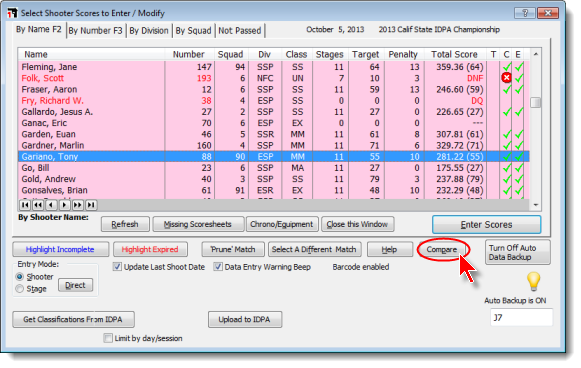Click red X icon on Folk, Scott row

pyautogui.click(x=506, y=78)
